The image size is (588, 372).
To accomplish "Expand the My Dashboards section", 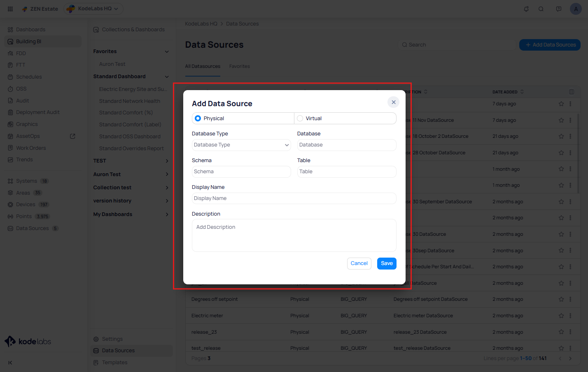I will pyautogui.click(x=167, y=214).
